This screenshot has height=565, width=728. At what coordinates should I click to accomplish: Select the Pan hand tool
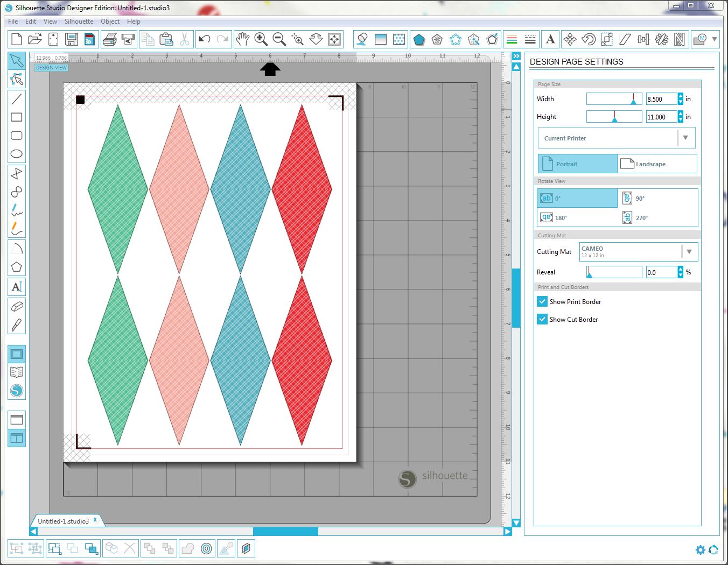pos(242,39)
